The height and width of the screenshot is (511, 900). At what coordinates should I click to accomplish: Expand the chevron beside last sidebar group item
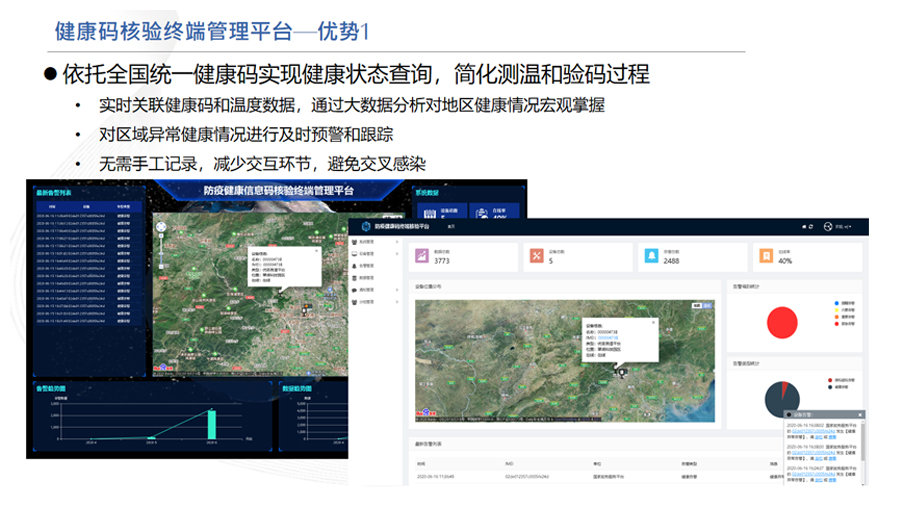click(397, 302)
